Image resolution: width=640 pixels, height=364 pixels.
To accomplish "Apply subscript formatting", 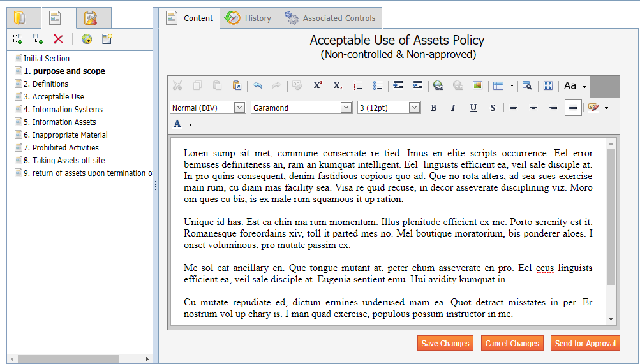I will point(338,85).
